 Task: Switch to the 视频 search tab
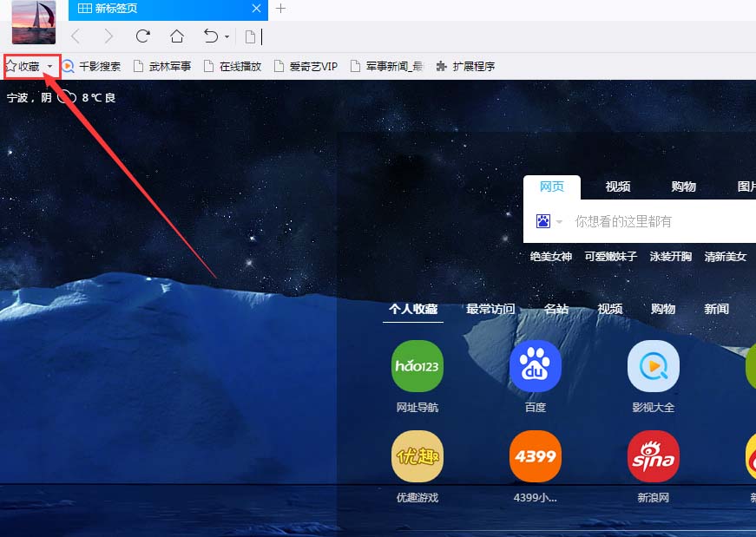(x=618, y=187)
